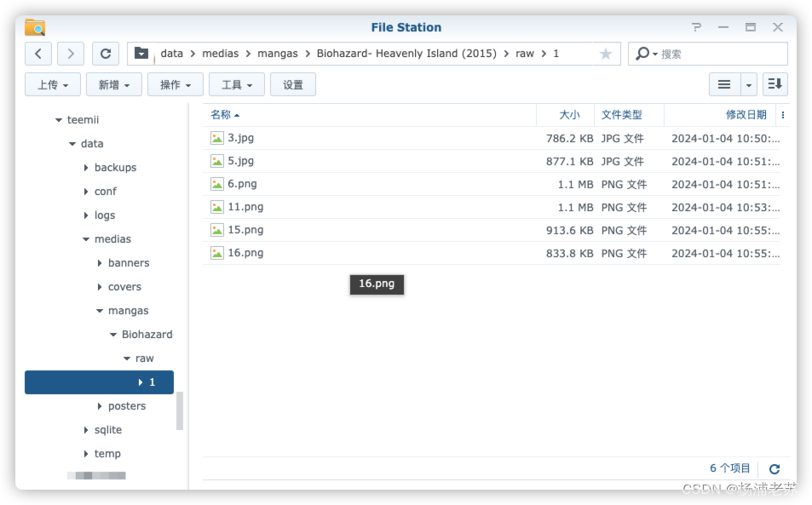Image resolution: width=812 pixels, height=505 pixels.
Task: Open the sort order icon
Action: point(775,84)
